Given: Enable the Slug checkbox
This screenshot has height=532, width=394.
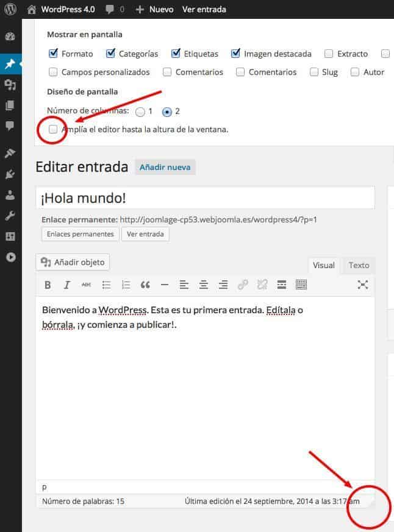Looking at the screenshot, I should coord(314,72).
